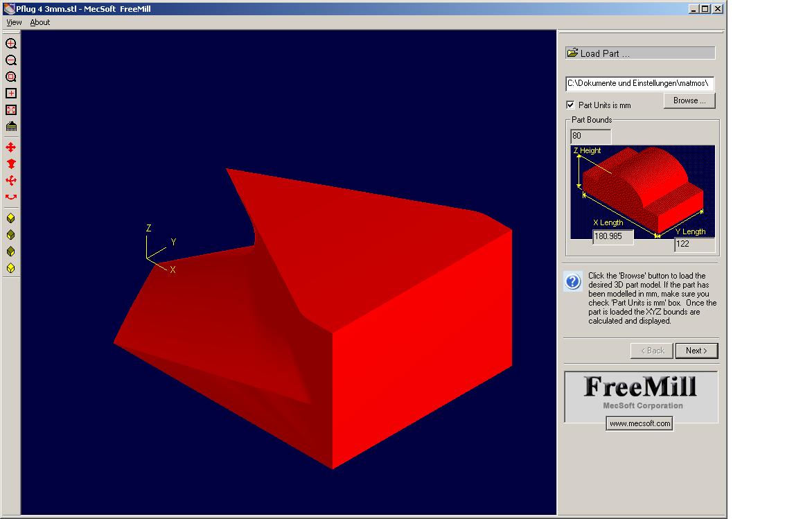
Task: Click the fit-to-view icon with four red arrows
Action: (x=11, y=109)
